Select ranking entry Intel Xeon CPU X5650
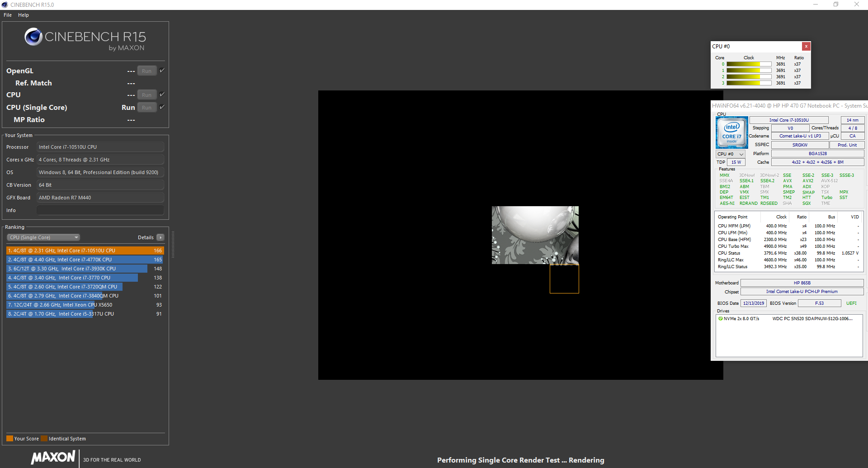 tap(85, 305)
